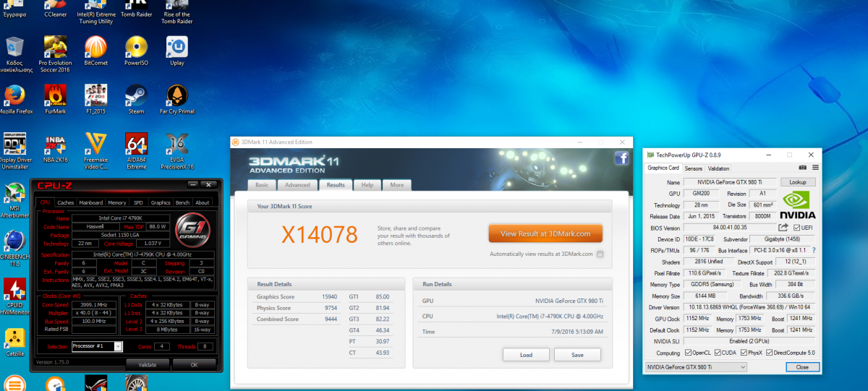
Task: Open GPU-Z hamburger menu icon
Action: [x=816, y=168]
